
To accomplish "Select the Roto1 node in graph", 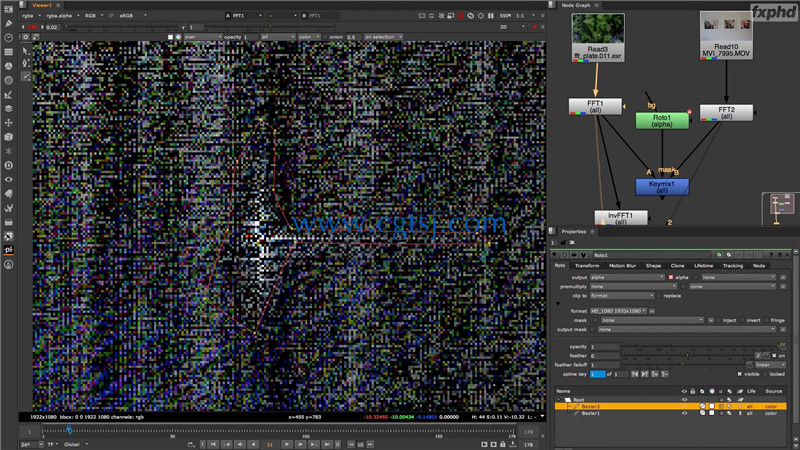I will pyautogui.click(x=662, y=121).
